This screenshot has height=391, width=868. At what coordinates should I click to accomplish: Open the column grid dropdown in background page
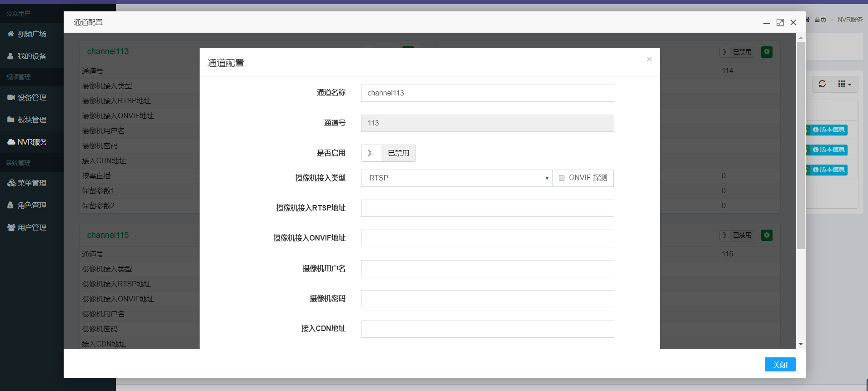click(x=845, y=84)
